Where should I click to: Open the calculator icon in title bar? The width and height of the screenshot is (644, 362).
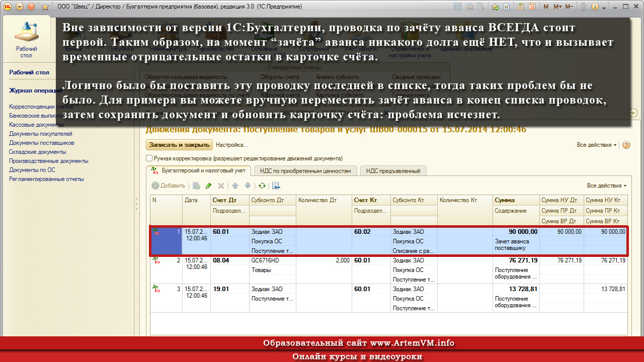pos(520,7)
